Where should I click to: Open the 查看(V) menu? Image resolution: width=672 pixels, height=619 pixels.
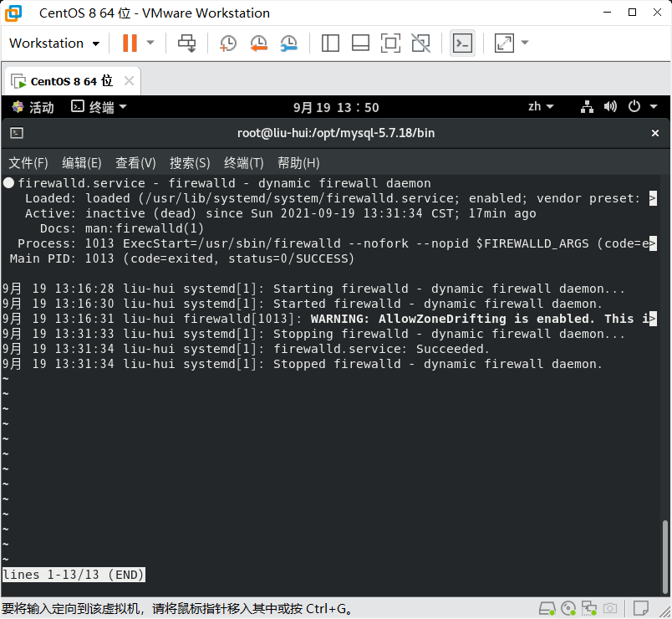click(x=135, y=163)
